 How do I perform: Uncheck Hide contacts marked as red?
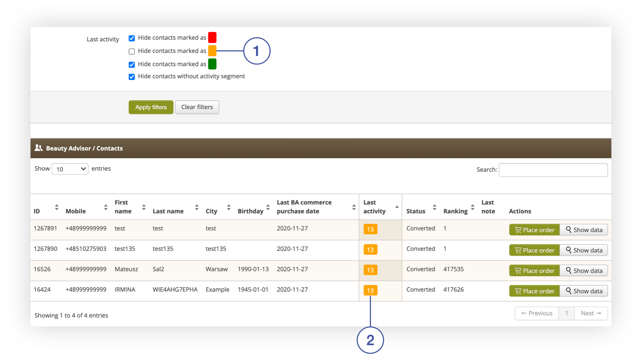click(132, 38)
